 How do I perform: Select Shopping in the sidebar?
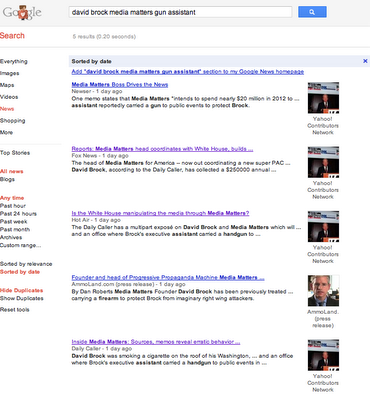click(13, 121)
